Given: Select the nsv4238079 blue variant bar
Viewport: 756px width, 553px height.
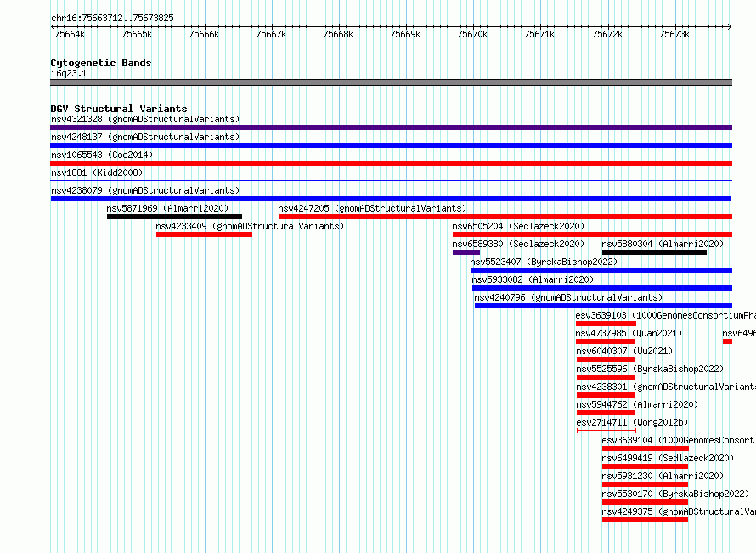Looking at the screenshot, I should pos(391,199).
